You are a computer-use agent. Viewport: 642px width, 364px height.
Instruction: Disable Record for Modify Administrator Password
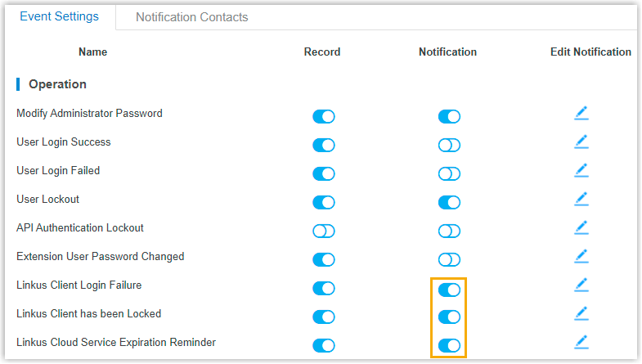click(324, 117)
